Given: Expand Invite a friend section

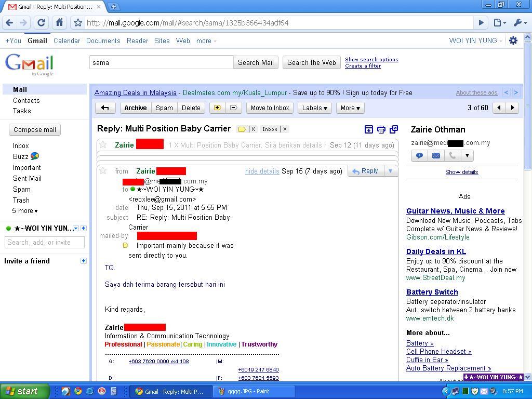Looking at the screenshot, I should pyautogui.click(x=84, y=261).
